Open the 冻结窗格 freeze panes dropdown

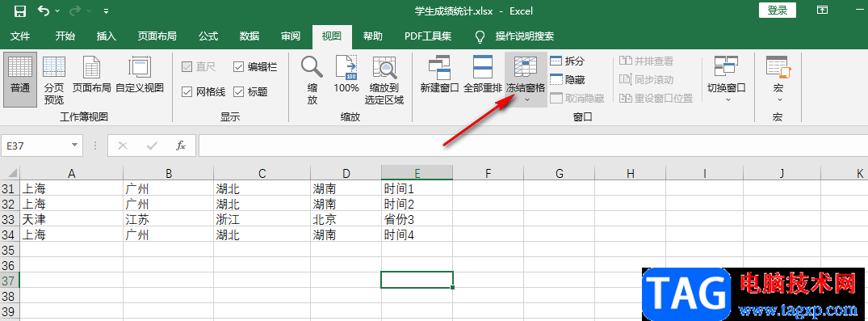click(x=526, y=79)
